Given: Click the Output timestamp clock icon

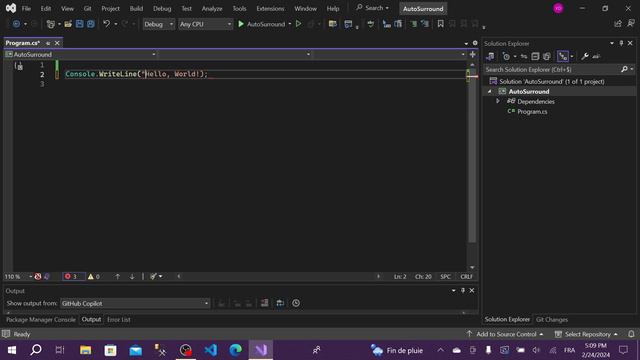Looking at the screenshot, I should pyautogui.click(x=296, y=303).
